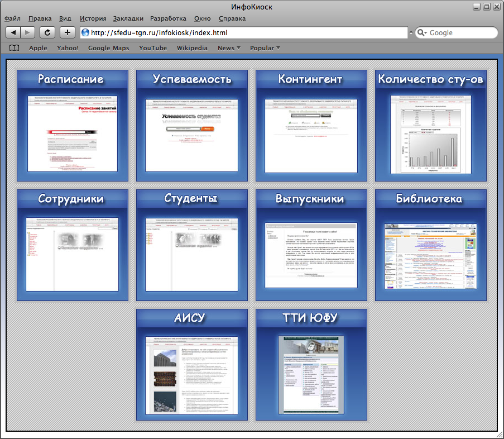Image resolution: width=504 pixels, height=439 pixels.
Task: Reload the page with the refresh button
Action: [47, 32]
